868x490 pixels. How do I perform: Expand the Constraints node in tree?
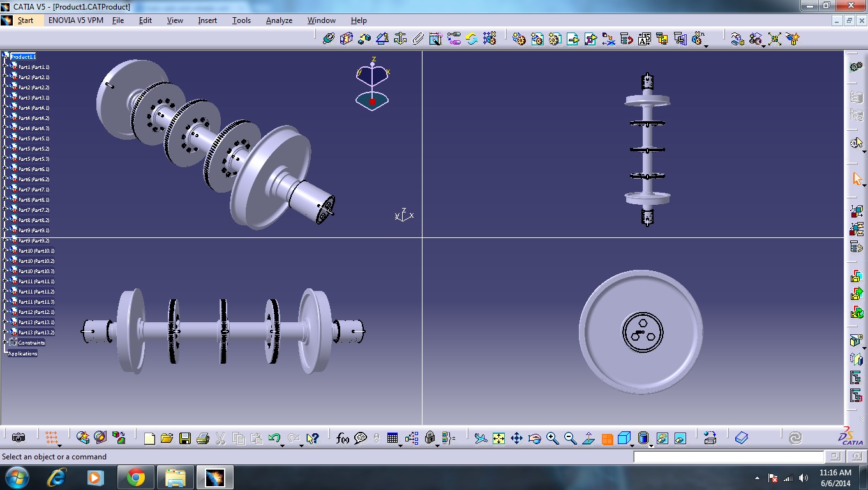[x=4, y=343]
